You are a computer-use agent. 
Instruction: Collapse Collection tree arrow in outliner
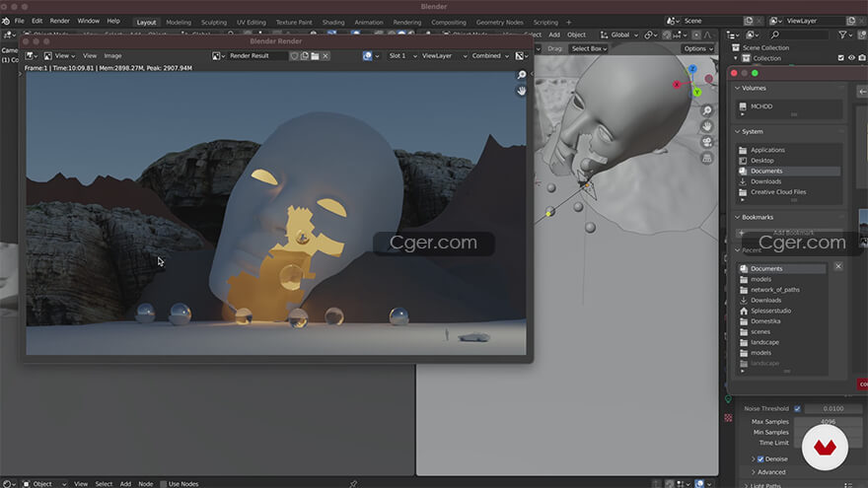point(736,58)
